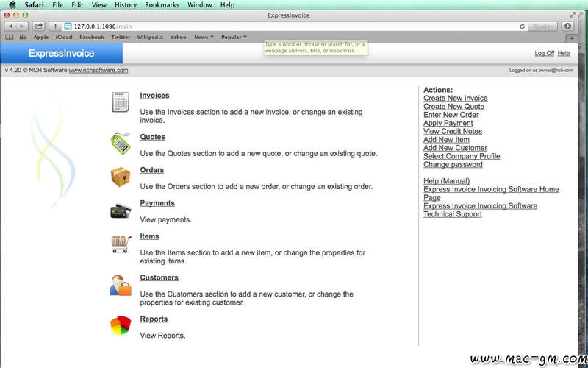588x368 pixels.
Task: Open the Edit menu
Action: pyautogui.click(x=77, y=5)
